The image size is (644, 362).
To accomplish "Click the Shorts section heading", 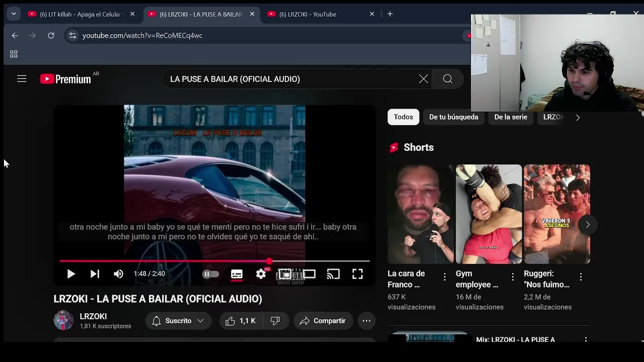I will click(419, 147).
